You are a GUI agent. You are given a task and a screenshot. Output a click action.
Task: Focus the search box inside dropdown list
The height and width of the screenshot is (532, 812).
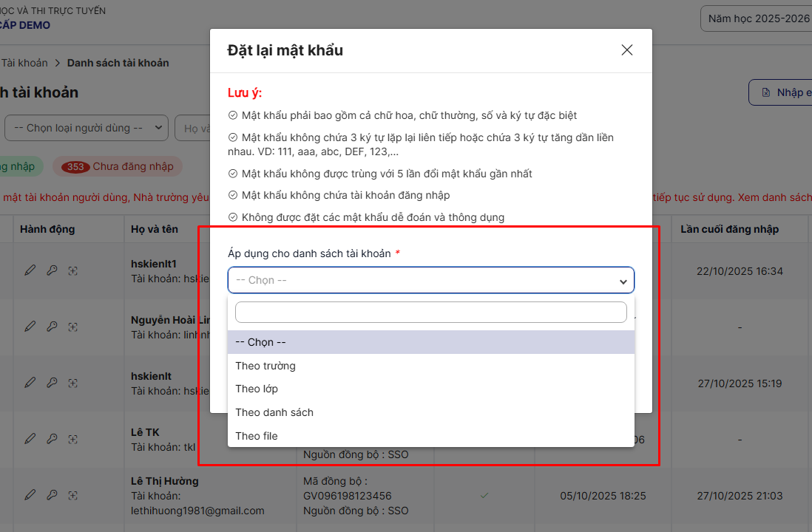pyautogui.click(x=430, y=313)
